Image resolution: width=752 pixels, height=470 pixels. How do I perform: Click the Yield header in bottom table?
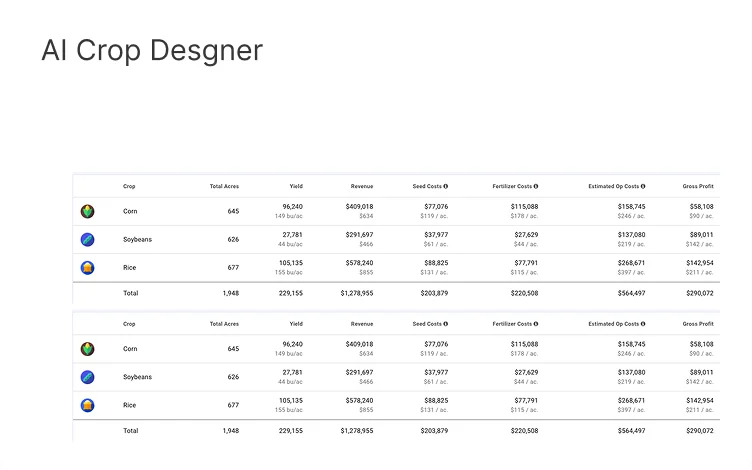pyautogui.click(x=296, y=324)
